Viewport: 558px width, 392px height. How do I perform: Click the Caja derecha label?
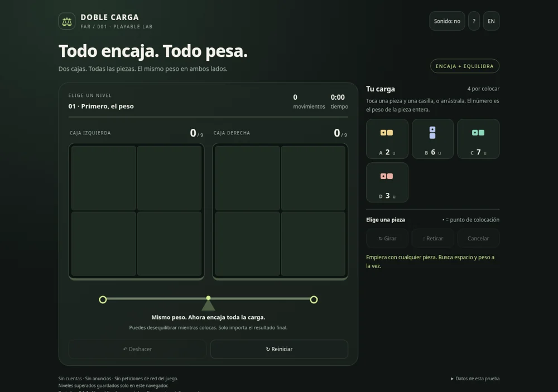coord(232,133)
